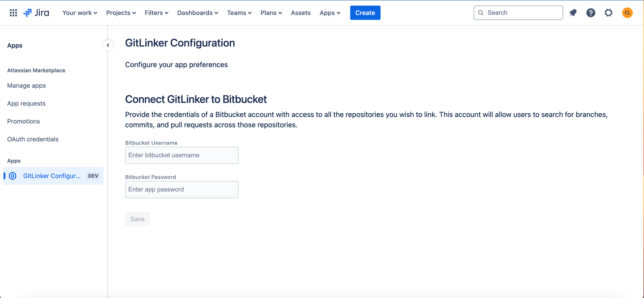Open the settings gear icon

(x=609, y=13)
